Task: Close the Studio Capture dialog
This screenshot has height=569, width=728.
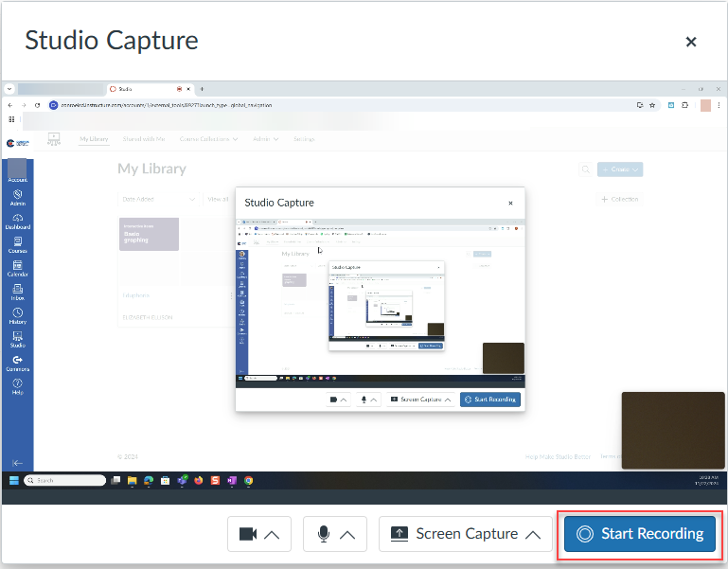Action: point(691,42)
